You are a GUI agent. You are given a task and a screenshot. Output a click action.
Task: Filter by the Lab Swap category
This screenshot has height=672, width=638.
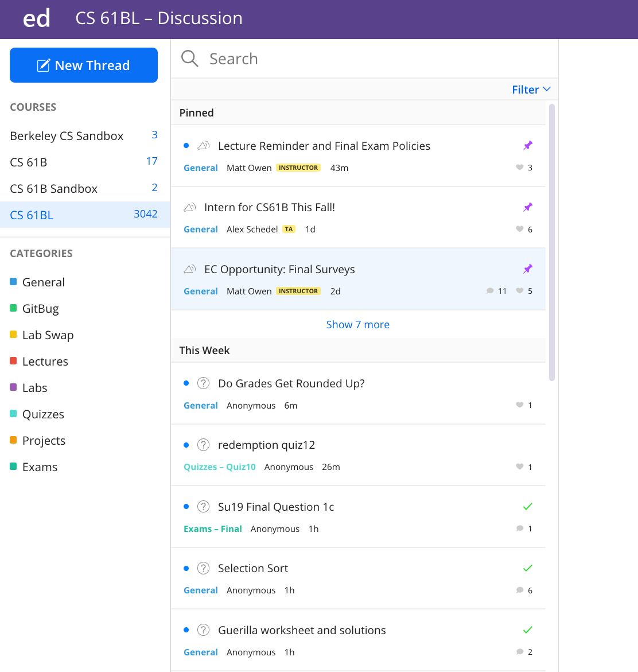tap(48, 335)
